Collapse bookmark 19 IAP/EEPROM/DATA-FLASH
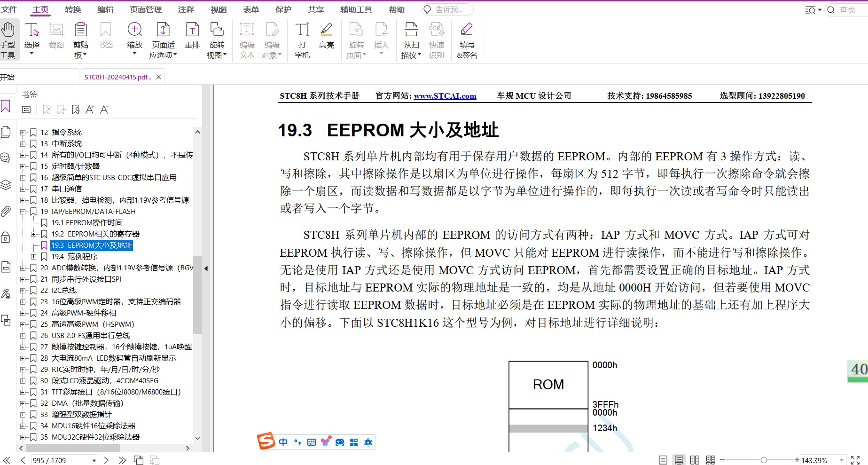This screenshot has width=868, height=465. point(23,212)
